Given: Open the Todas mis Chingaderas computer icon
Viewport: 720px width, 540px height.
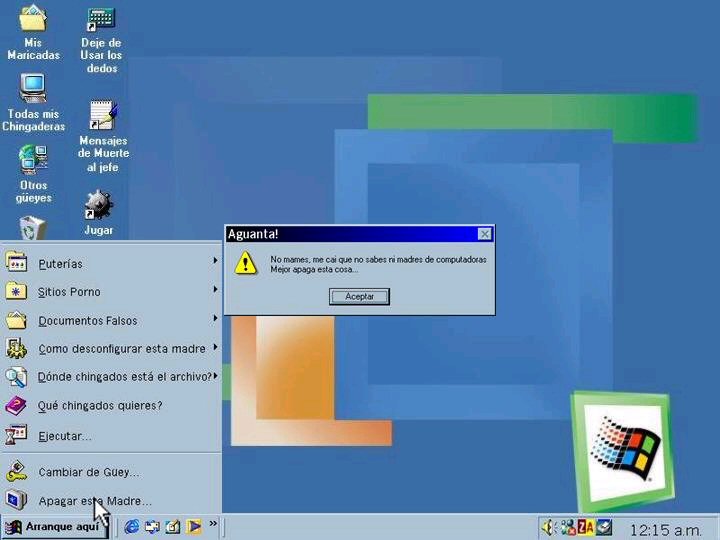Looking at the screenshot, I should 33,88.
